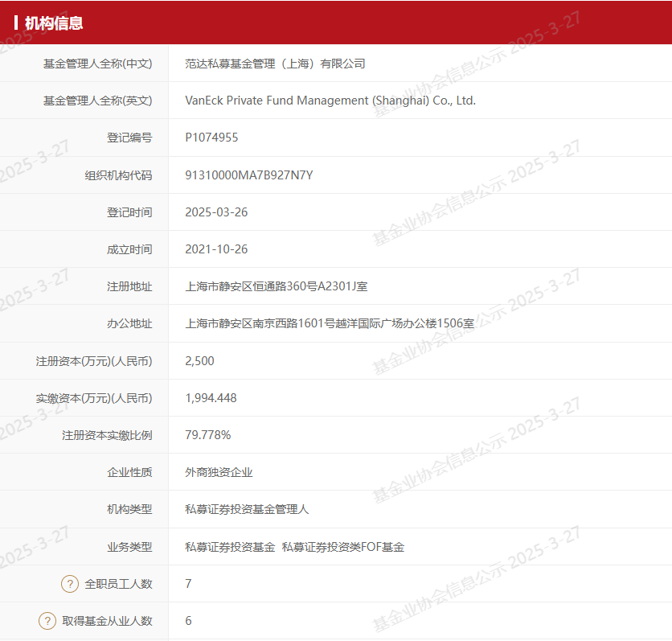Click the 企业性质 label
672x641 pixels.
[129, 472]
